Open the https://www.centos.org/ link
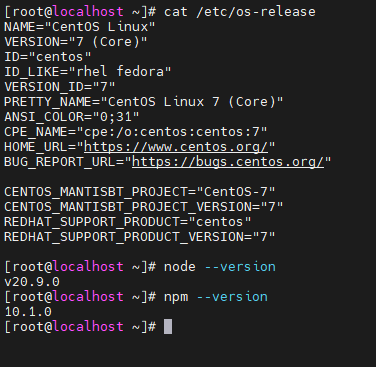Screen dimensions: 376x367 pos(176,147)
